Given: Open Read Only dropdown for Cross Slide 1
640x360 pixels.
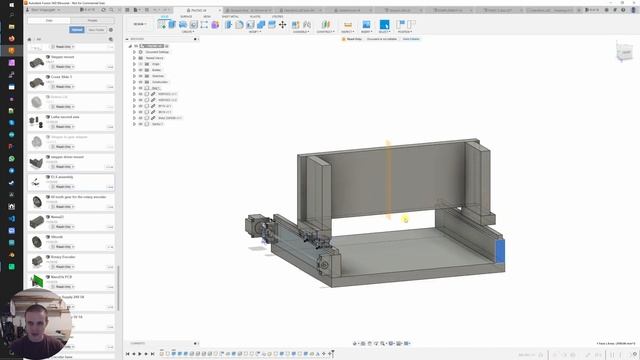Looking at the screenshot, I should tap(63, 87).
